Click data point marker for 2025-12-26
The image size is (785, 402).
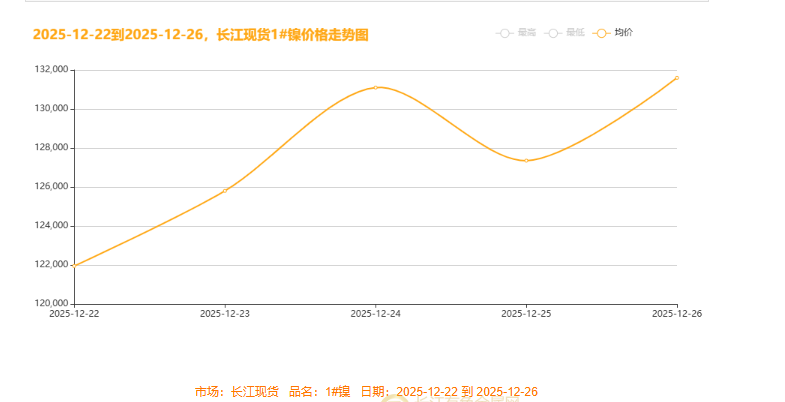[676, 78]
